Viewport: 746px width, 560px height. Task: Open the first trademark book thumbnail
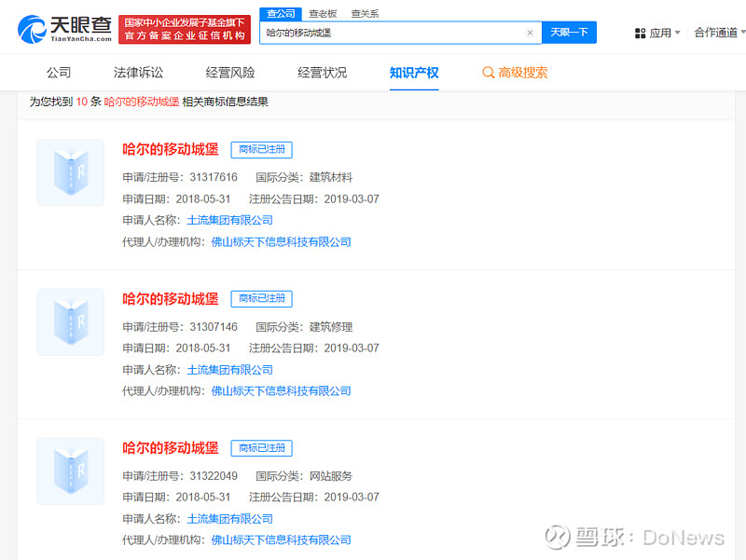[70, 172]
